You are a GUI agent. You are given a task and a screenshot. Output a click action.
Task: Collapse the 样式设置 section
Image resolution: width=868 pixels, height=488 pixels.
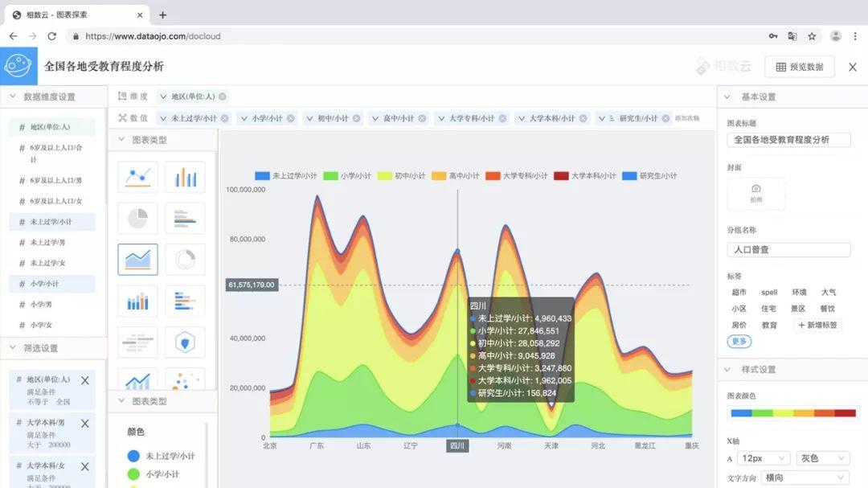tap(727, 370)
